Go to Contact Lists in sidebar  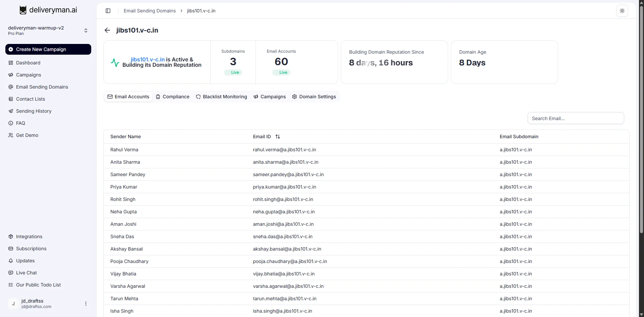coord(31,99)
